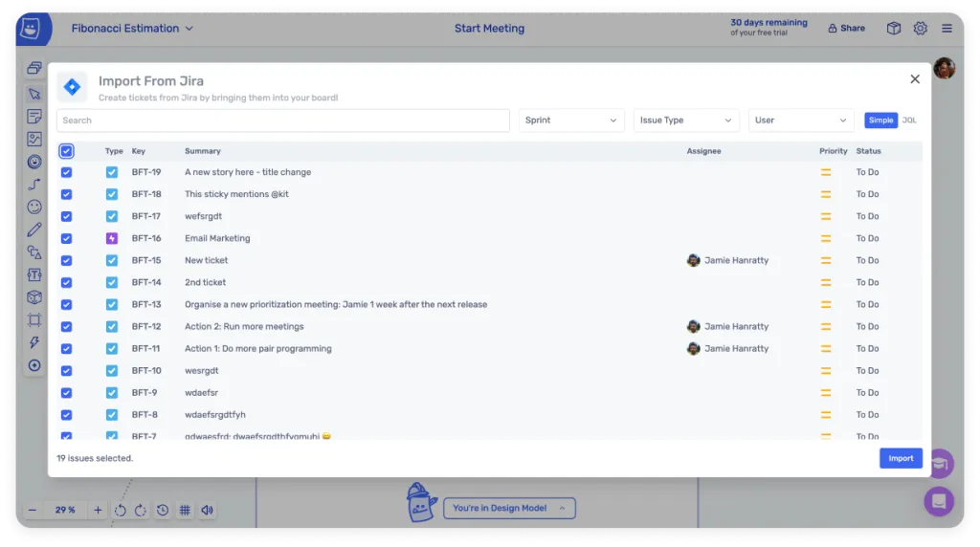Toggle the grid icon in bottom toolbar
The height and width of the screenshot is (547, 980).
pyautogui.click(x=185, y=511)
